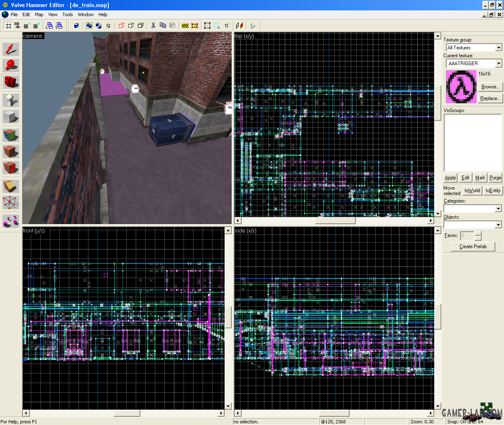This screenshot has width=504, height=425.
Task: Select the Camera tool
Action: [x=11, y=82]
